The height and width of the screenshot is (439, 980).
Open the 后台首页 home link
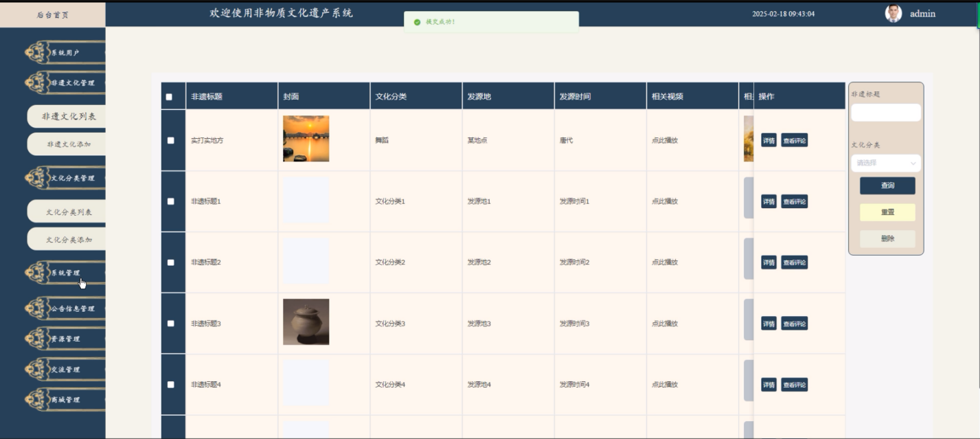(x=53, y=14)
